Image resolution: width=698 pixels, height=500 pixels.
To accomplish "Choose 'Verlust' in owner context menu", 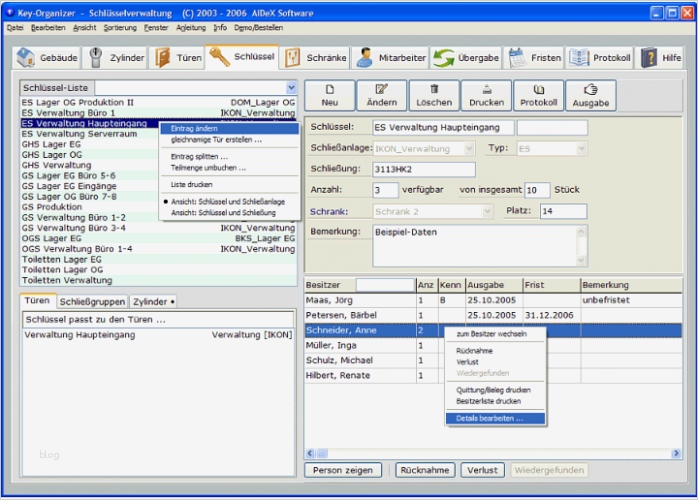I will 495,362.
